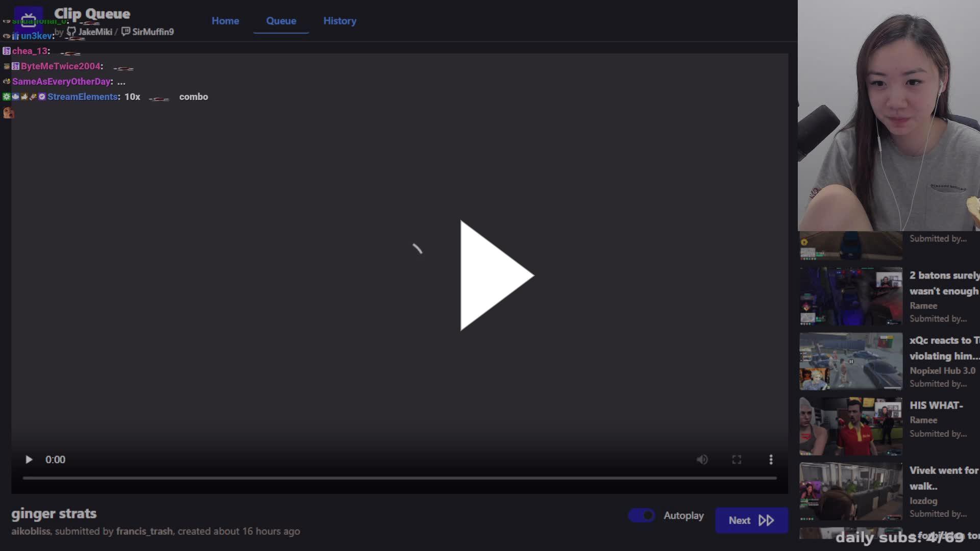Mute the video with the speaker icon
The height and width of the screenshot is (551, 980).
702,459
